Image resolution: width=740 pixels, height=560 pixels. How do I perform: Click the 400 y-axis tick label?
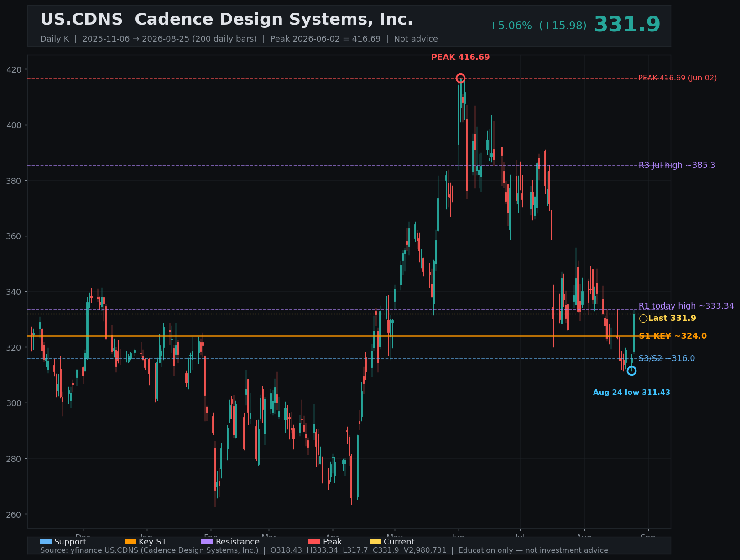(x=14, y=125)
